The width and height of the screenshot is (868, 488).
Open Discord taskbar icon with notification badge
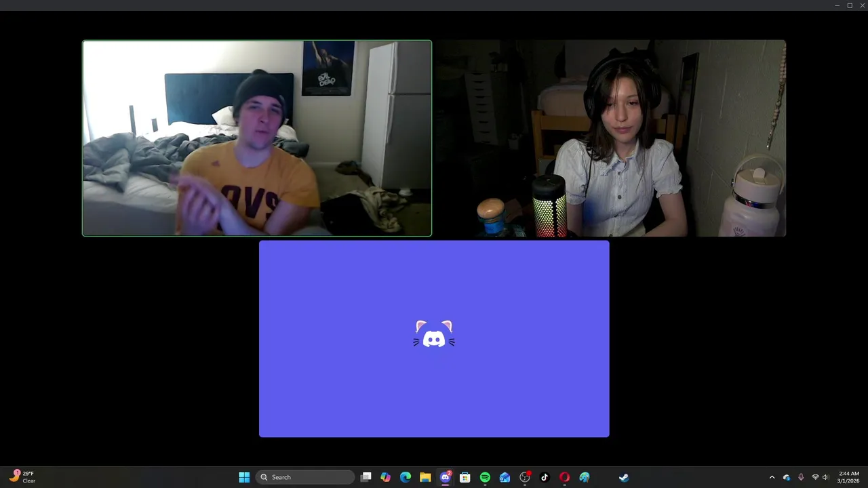click(446, 477)
